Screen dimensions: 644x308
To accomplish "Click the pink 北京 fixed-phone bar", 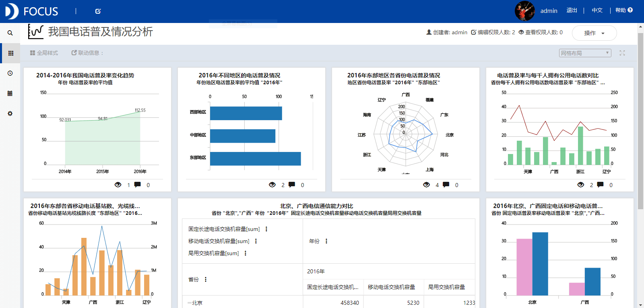I will pyautogui.click(x=524, y=267).
